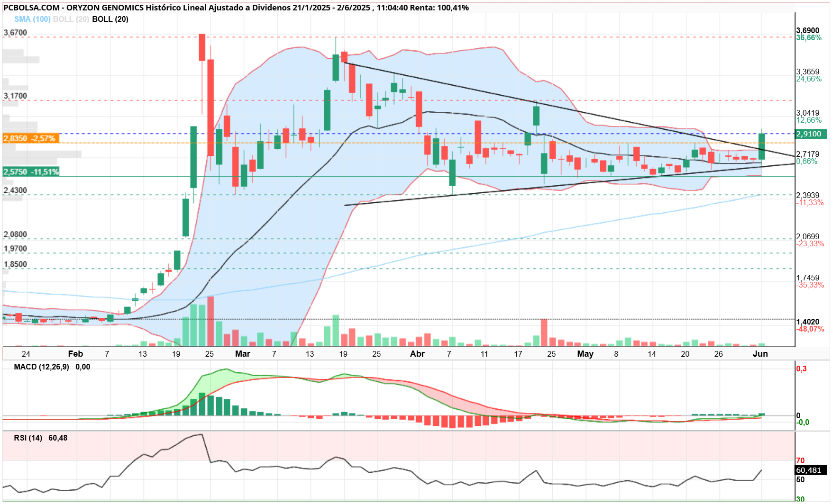
Task: Click the 3,0419 right axis value
Action: (808, 113)
